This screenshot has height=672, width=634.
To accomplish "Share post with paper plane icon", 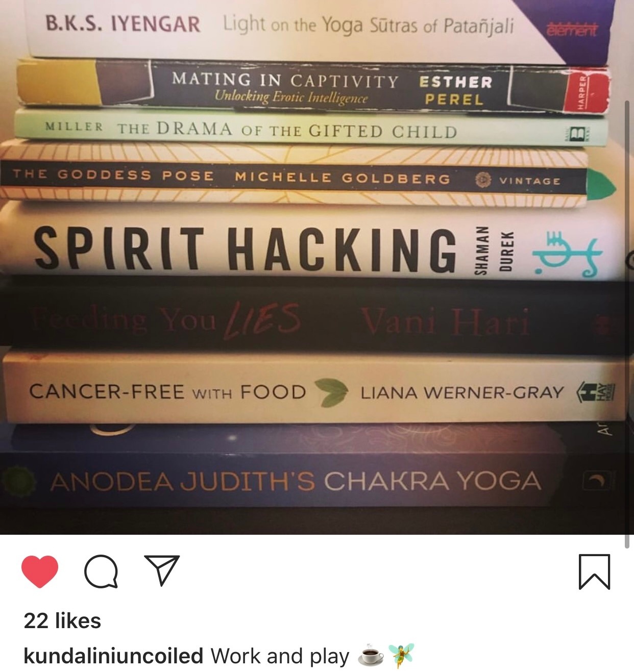I will click(x=162, y=570).
